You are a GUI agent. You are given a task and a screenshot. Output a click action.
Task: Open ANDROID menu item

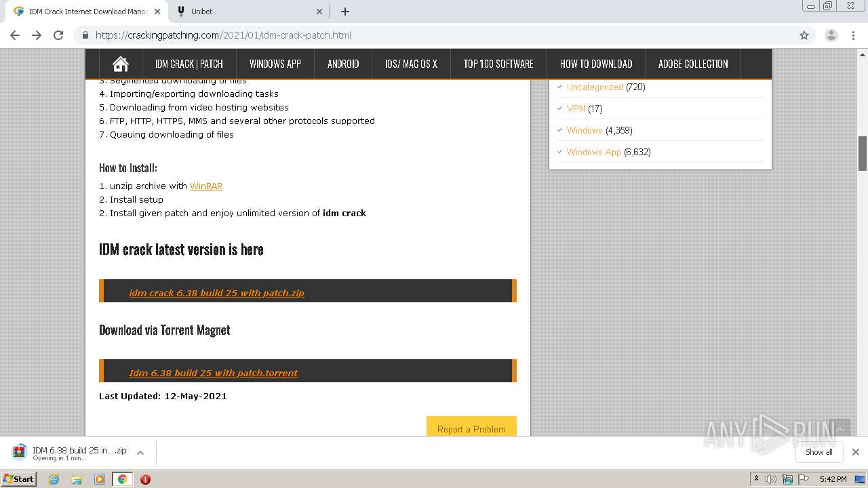(343, 64)
